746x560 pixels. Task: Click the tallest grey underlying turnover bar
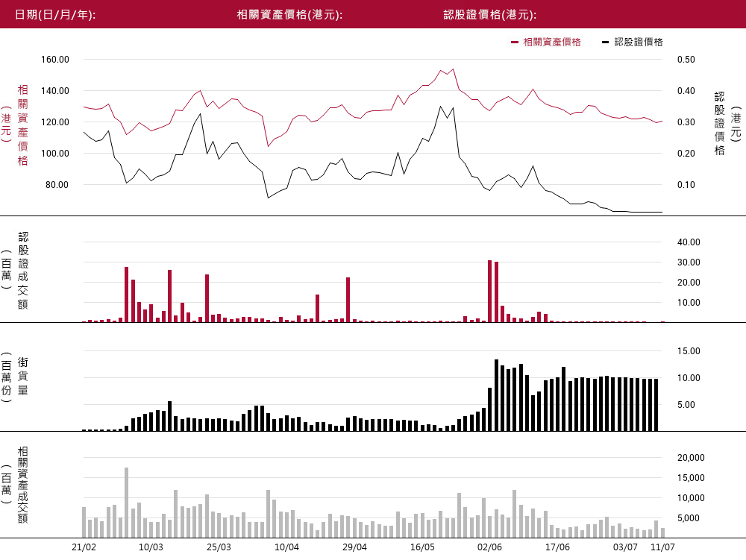127,503
